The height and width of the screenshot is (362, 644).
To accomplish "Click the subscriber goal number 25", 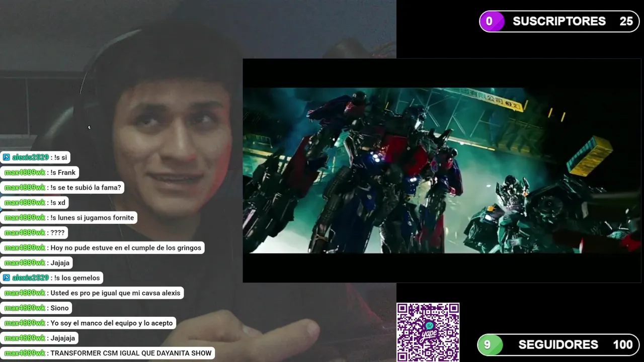I will click(x=626, y=22).
